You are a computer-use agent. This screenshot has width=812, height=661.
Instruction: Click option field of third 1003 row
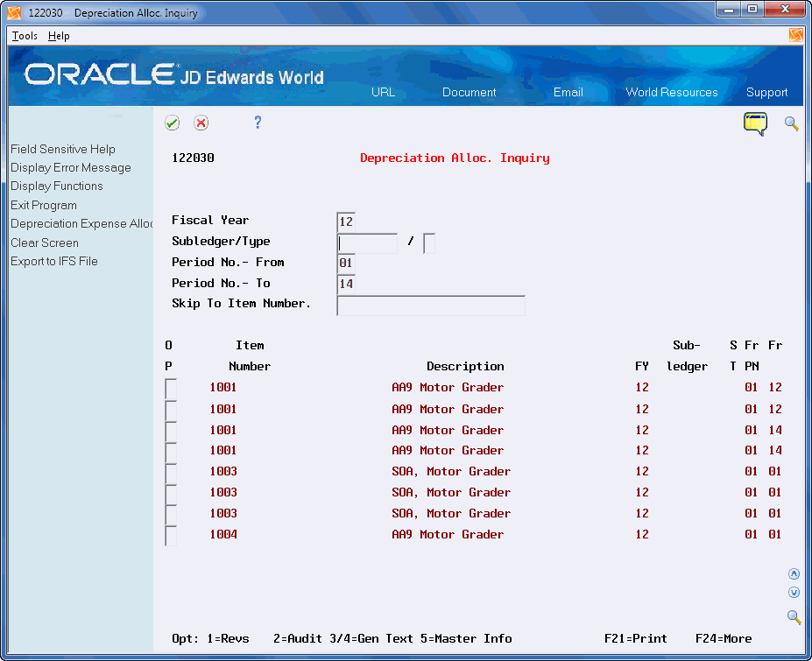click(x=171, y=515)
